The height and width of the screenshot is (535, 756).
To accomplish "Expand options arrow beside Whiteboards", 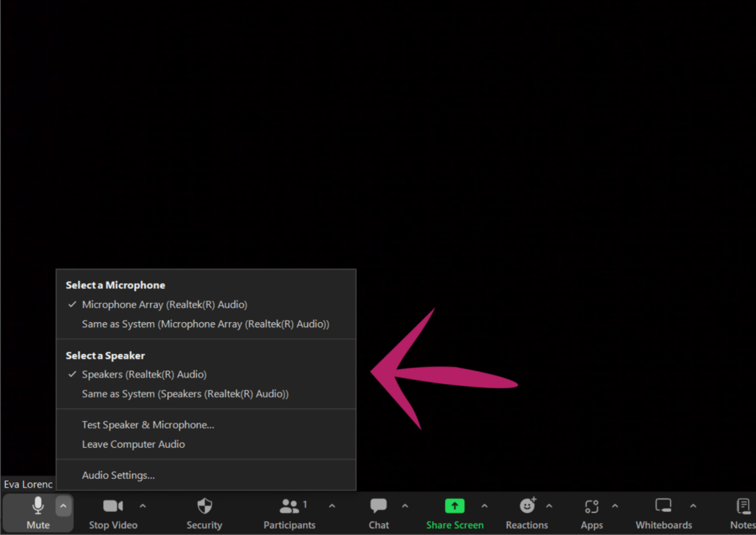I will coord(693,506).
